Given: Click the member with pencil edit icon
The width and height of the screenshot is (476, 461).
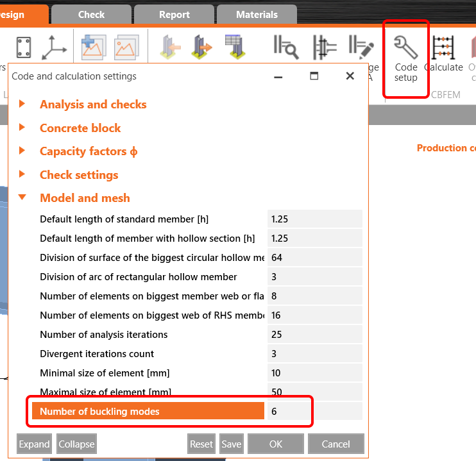Looking at the screenshot, I should coord(361,47).
